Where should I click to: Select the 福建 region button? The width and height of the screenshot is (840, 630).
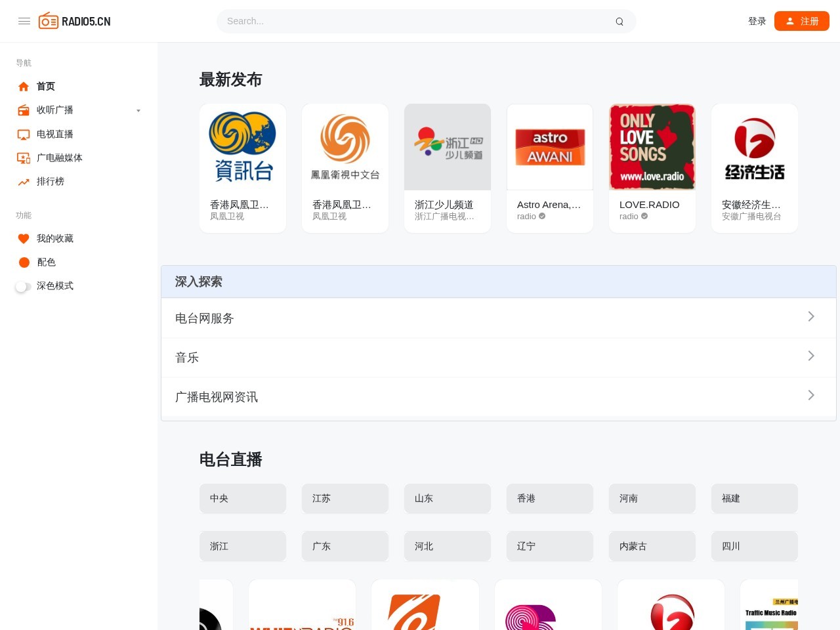pos(755,499)
